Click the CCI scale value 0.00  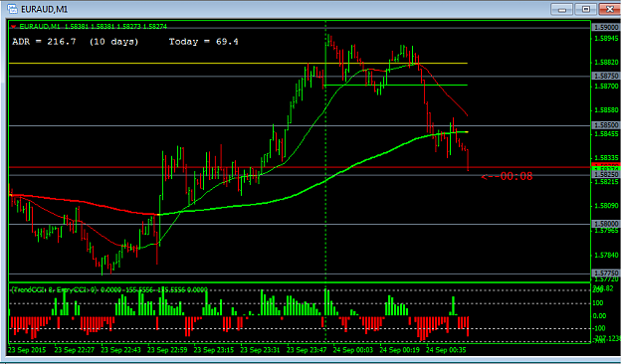pyautogui.click(x=599, y=316)
